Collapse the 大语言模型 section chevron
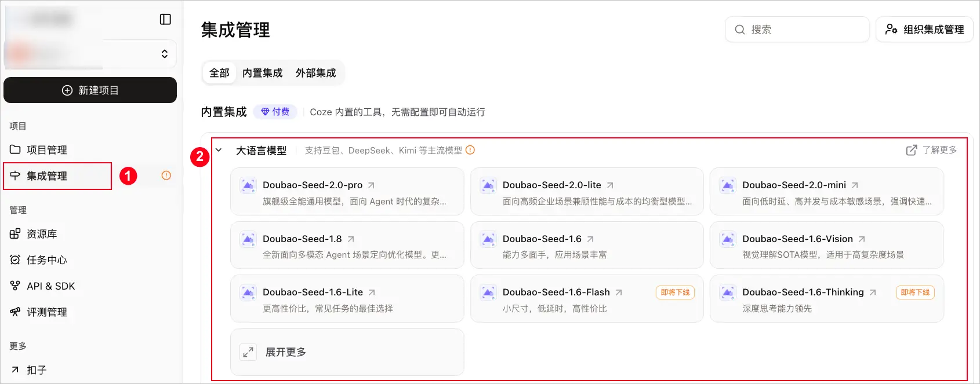Viewport: 980px width, 384px height. 219,150
